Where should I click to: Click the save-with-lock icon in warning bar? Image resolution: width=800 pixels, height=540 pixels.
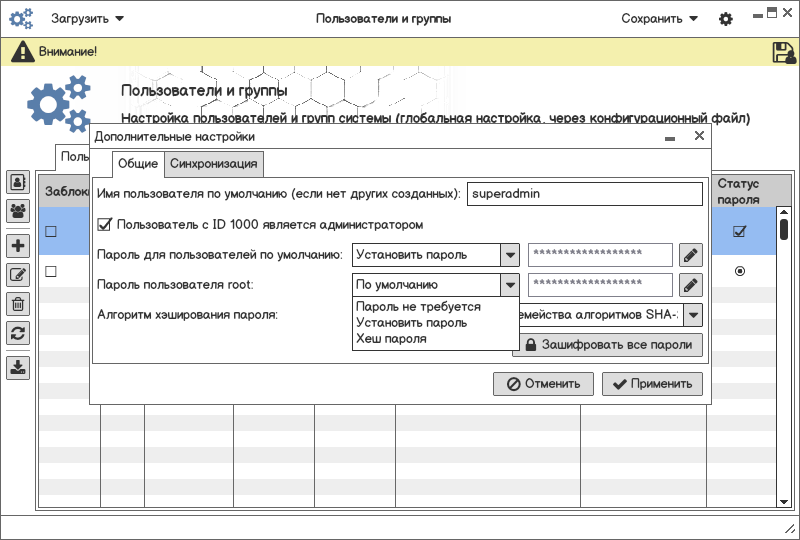(783, 52)
